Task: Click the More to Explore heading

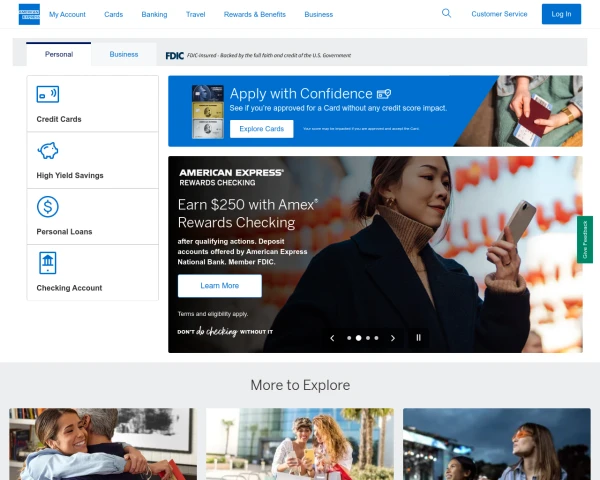Action: tap(300, 385)
